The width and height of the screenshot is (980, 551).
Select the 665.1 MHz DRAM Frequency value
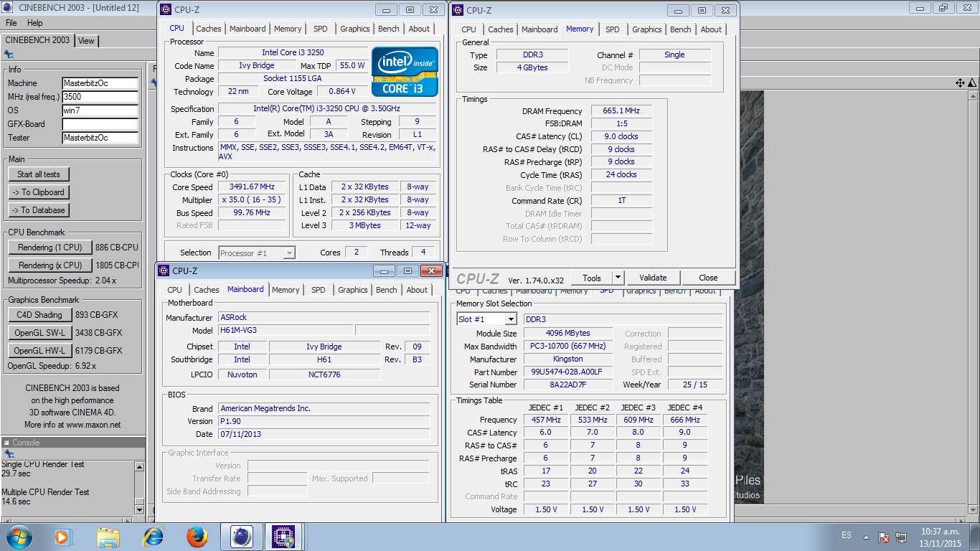tap(621, 111)
